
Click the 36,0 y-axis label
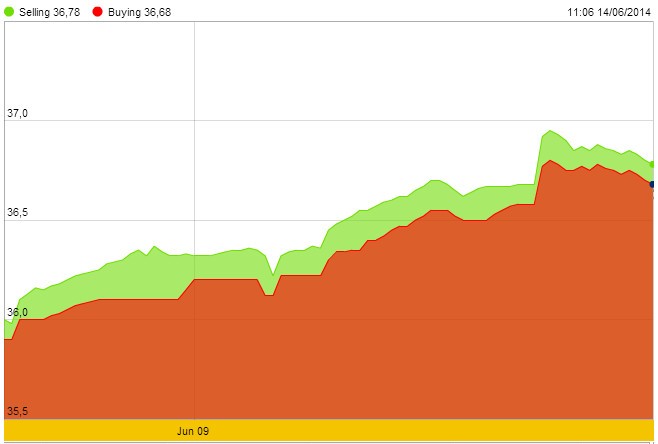coord(17,312)
